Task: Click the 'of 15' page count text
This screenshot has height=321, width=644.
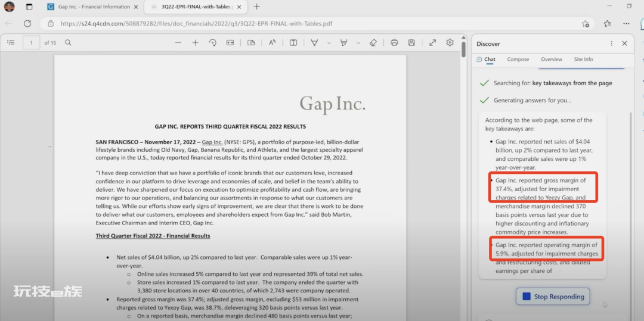Action: 50,43
